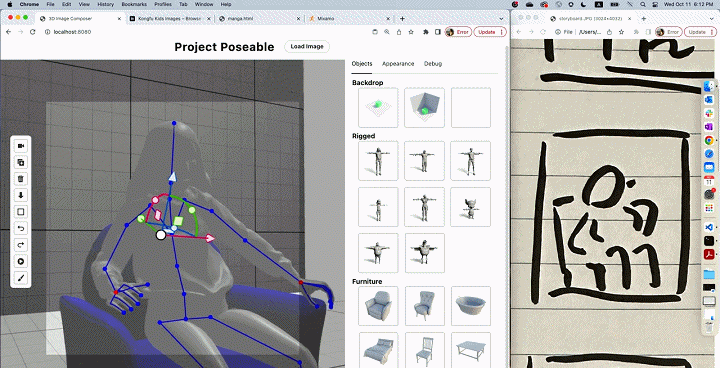Switch to the Appearance tab
720x368 pixels.
pyautogui.click(x=398, y=64)
